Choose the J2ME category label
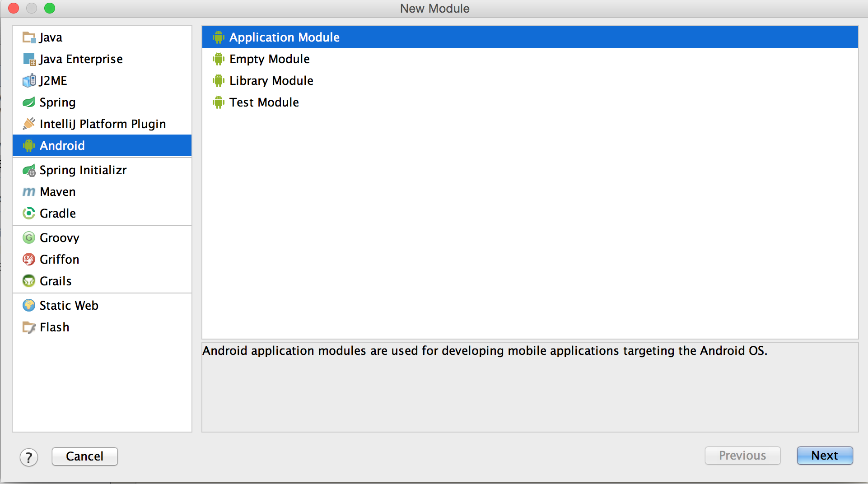Screen dimensions: 868x484 coord(53,81)
